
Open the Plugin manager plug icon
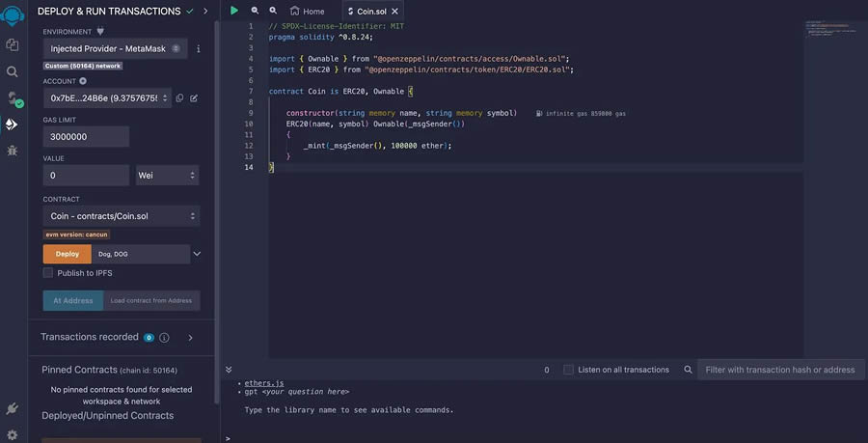pos(13,408)
